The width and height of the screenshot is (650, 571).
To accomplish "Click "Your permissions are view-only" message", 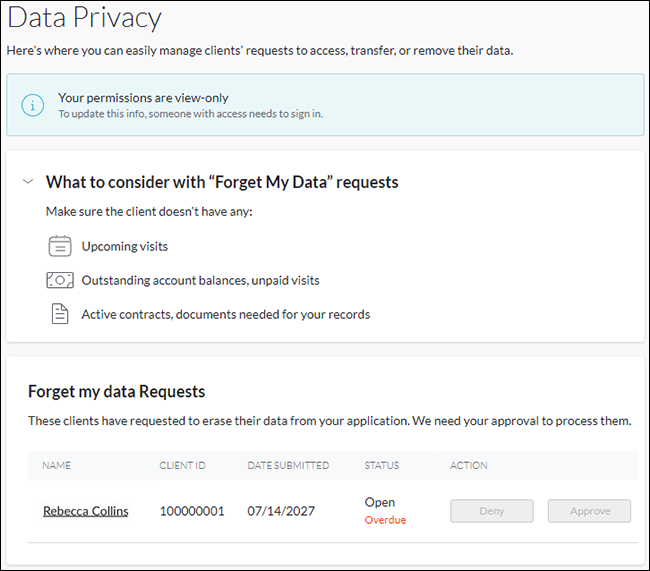I will point(143,98).
